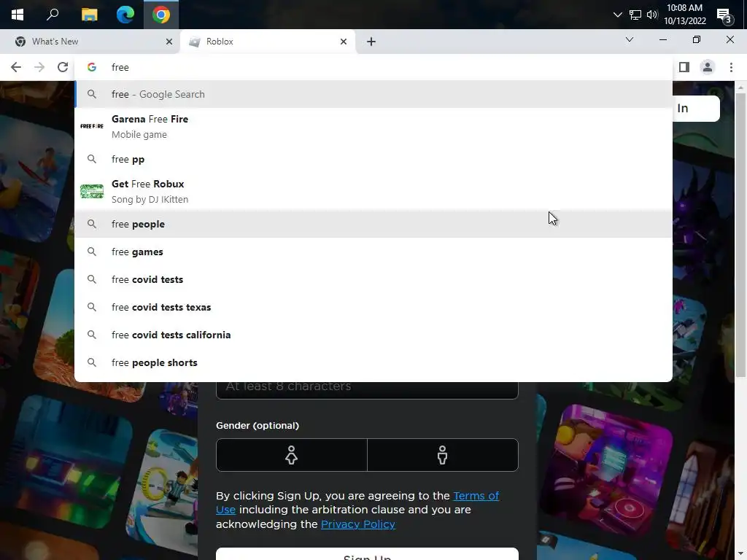Screen dimensions: 747x560
Task: Select the male gender option
Action: [443, 455]
